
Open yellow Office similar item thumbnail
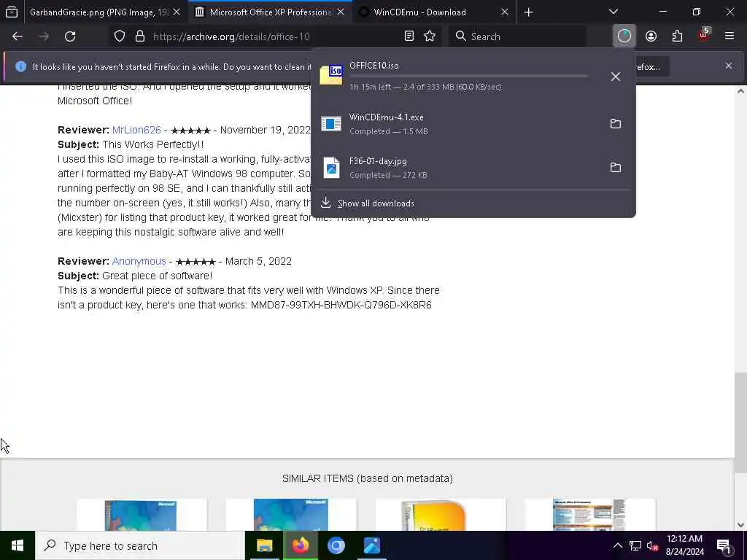tap(440, 515)
